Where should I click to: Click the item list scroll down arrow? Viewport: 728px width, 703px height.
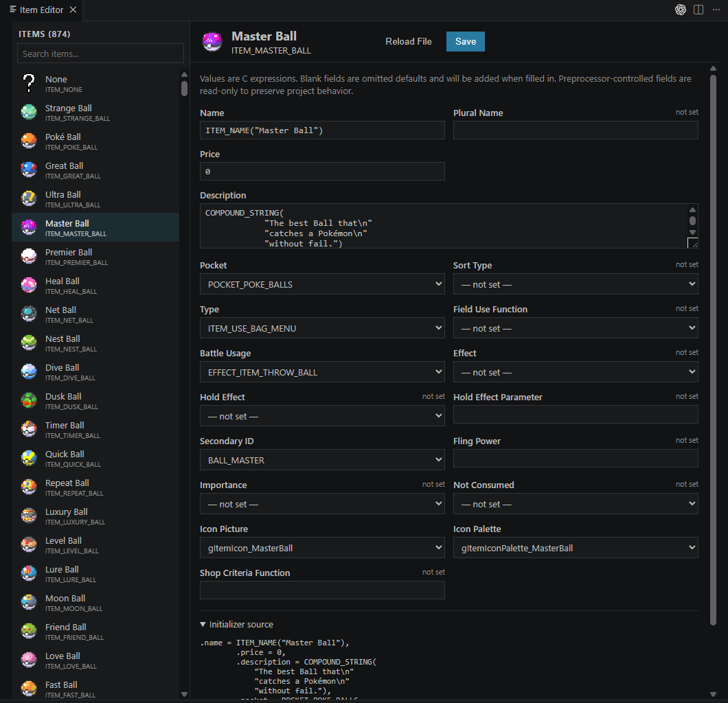[184, 695]
